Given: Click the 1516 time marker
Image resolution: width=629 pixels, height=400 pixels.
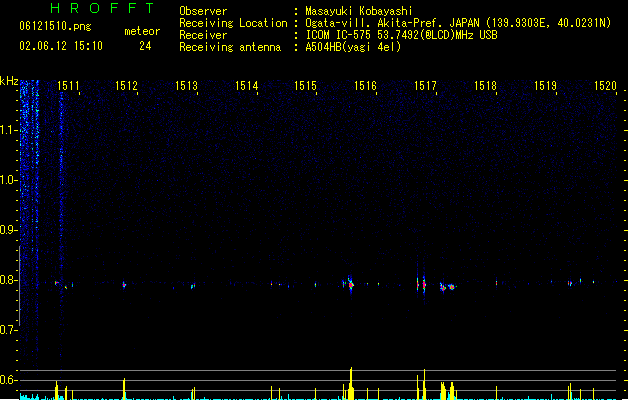Looking at the screenshot, I should pyautogui.click(x=366, y=86).
